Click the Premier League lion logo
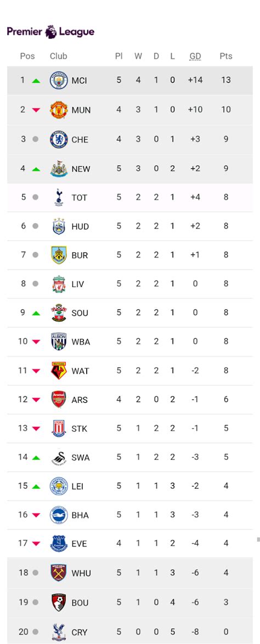This screenshot has width=260, height=644. (x=51, y=32)
